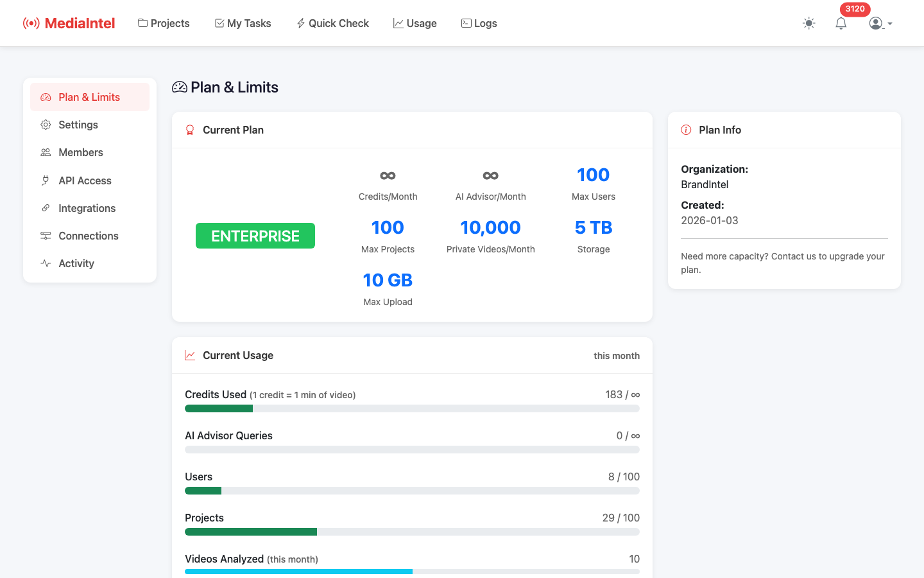Viewport: 924px width, 578px height.
Task: Click the Integrations link icon
Action: (x=46, y=208)
